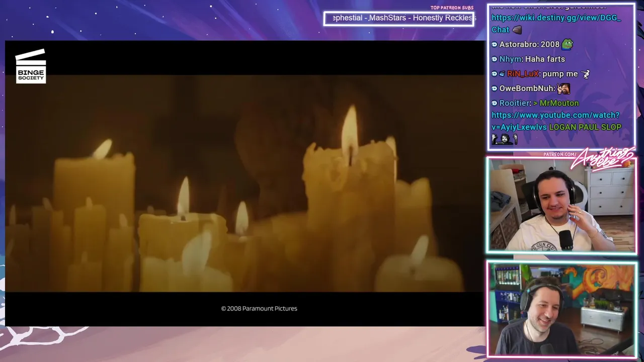Viewport: 644px width, 362px height.
Task: Click the first flair icon before RiN_LuX
Action: tap(494, 74)
